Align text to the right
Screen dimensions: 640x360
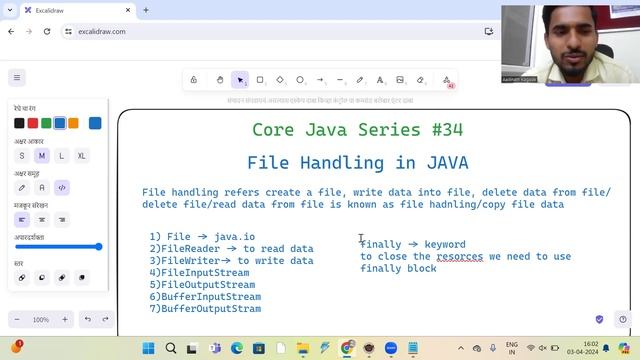62,220
